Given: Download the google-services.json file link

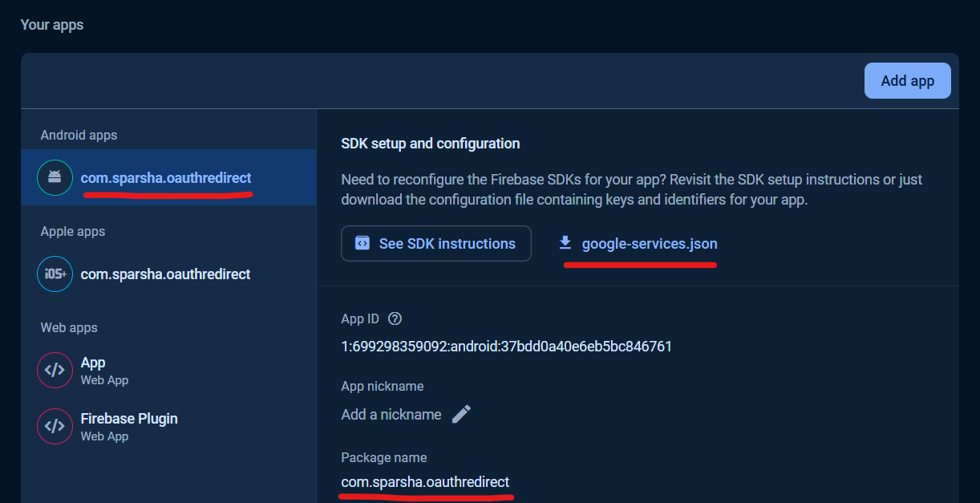Looking at the screenshot, I should (649, 243).
